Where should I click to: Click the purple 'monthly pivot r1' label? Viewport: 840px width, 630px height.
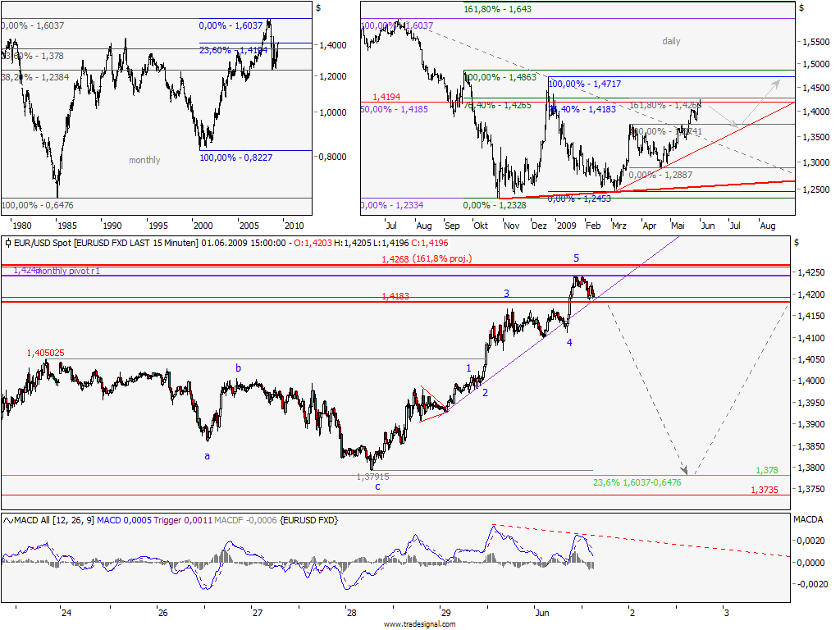coord(68,271)
